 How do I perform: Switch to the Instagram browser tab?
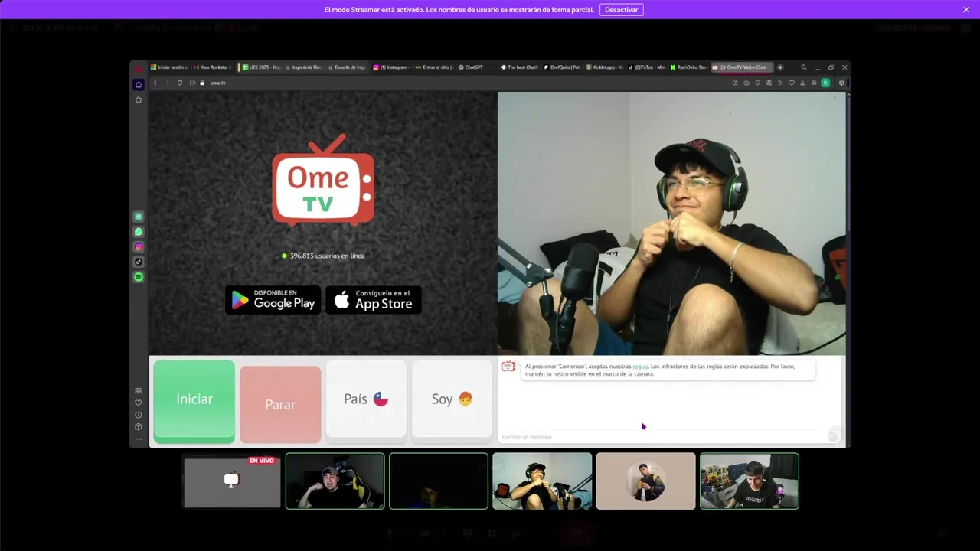point(392,67)
